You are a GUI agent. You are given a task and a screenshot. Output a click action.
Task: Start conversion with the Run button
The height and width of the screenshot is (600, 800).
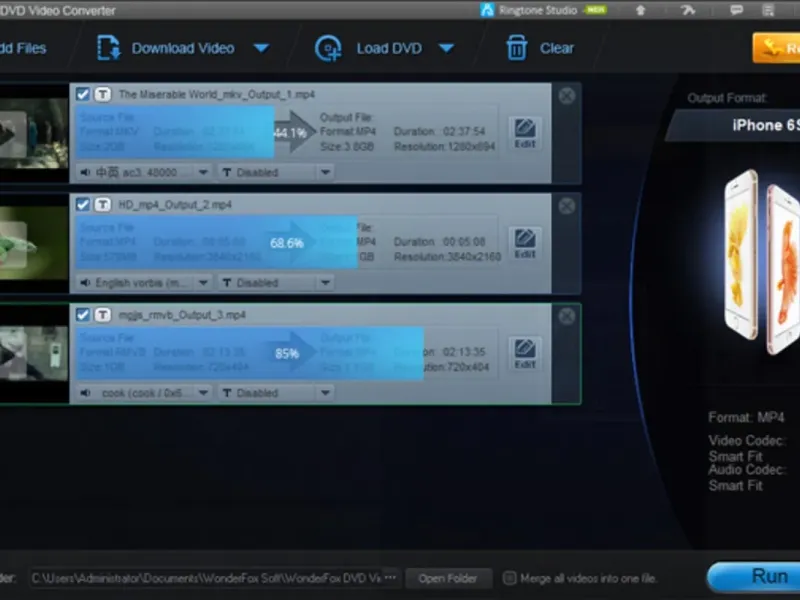pos(754,577)
